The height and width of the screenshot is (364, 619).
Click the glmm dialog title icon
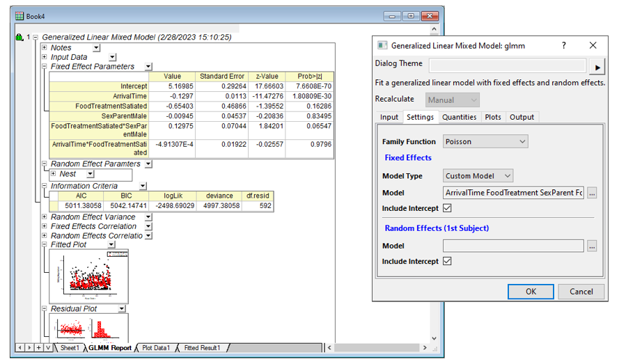point(382,45)
